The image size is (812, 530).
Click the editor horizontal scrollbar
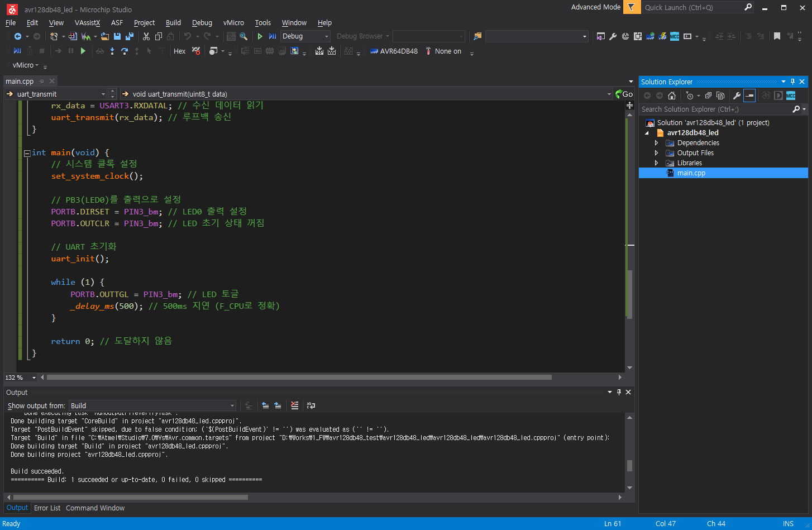(x=299, y=378)
